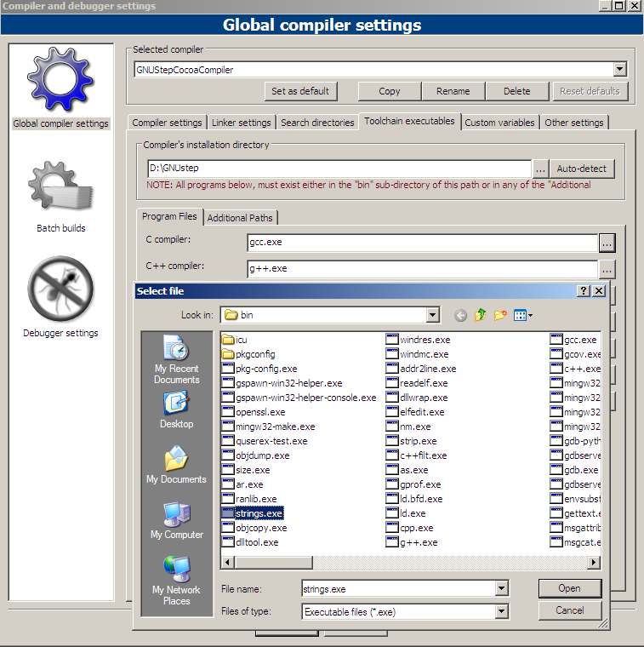Select objcopy.exe file
This screenshot has height=647, width=644.
pos(254,528)
